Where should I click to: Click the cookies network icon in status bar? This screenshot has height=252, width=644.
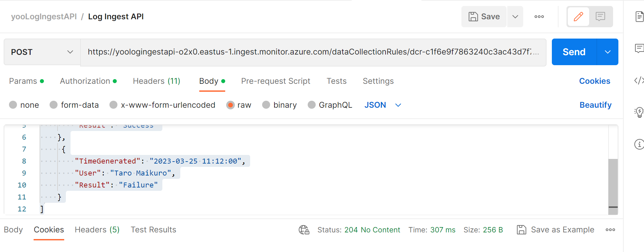pyautogui.click(x=304, y=230)
